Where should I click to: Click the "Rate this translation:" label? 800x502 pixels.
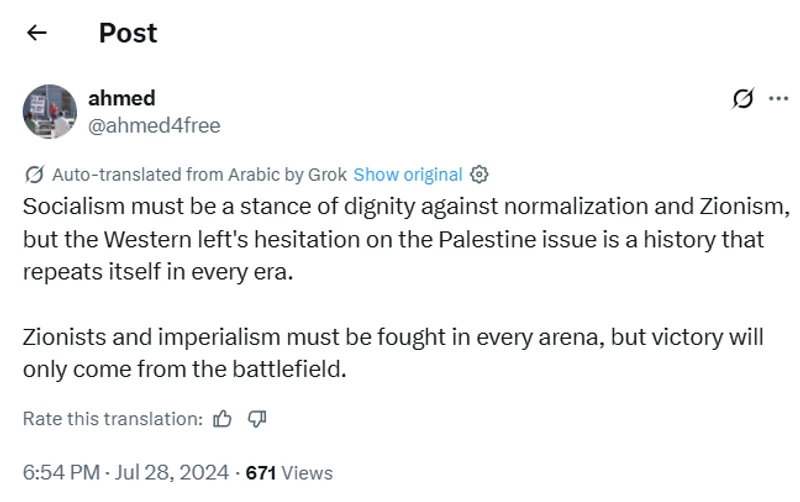point(112,419)
